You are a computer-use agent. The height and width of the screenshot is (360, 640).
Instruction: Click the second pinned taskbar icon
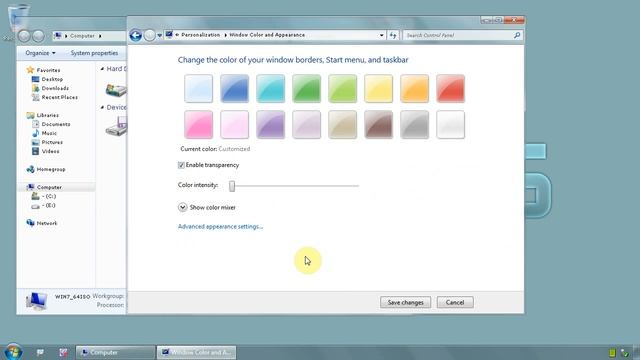pyautogui.click(x=63, y=352)
